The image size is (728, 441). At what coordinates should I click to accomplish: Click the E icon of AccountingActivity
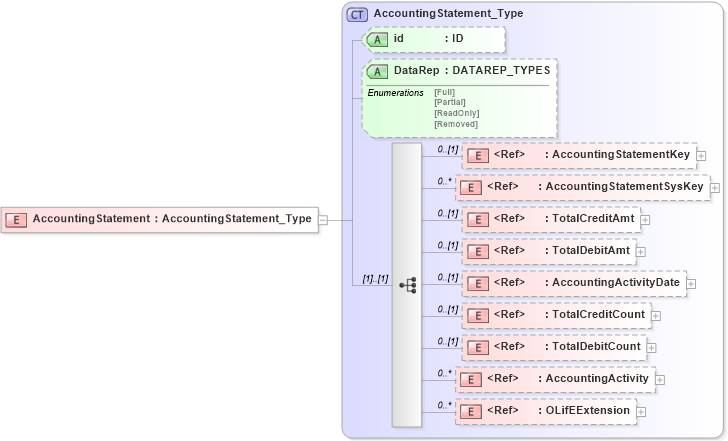coord(471,380)
